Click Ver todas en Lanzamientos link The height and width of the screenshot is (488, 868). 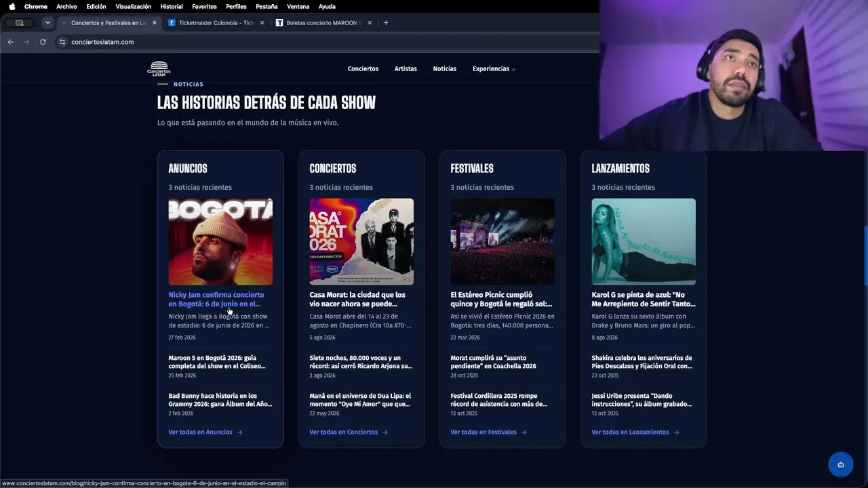(x=635, y=432)
